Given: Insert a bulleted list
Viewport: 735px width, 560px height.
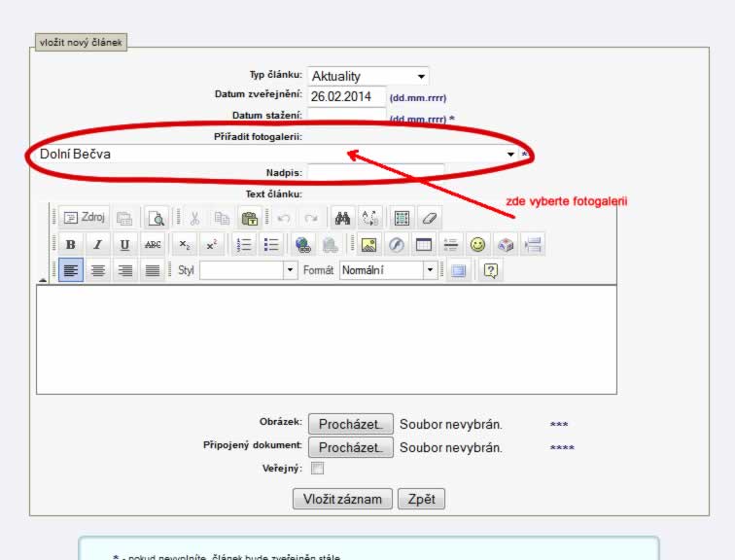Looking at the screenshot, I should [x=272, y=244].
